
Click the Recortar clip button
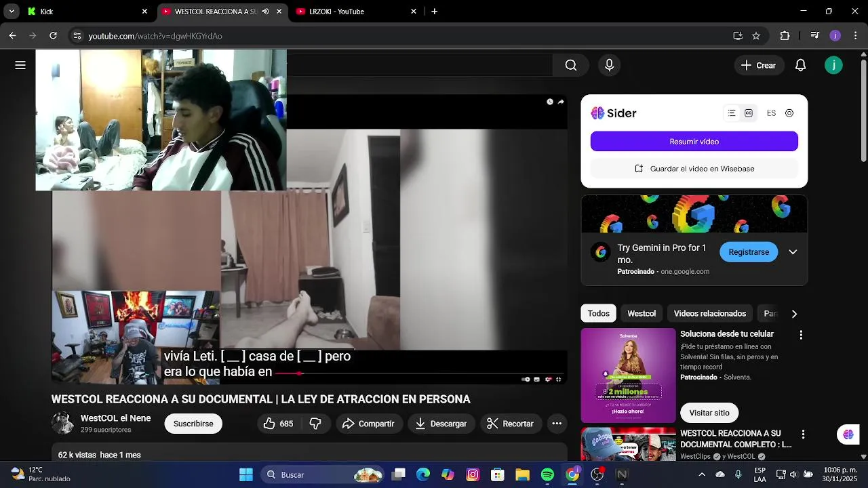pyautogui.click(x=511, y=424)
